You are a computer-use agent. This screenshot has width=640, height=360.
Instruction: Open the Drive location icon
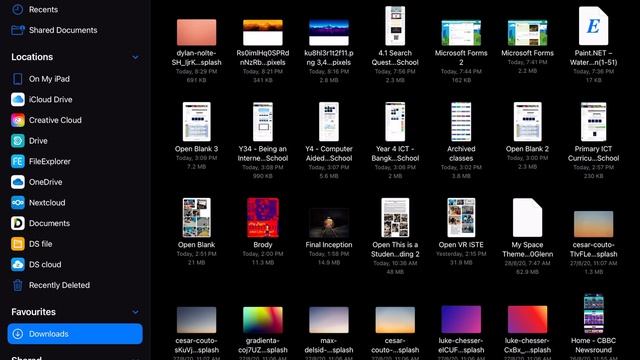click(x=18, y=140)
